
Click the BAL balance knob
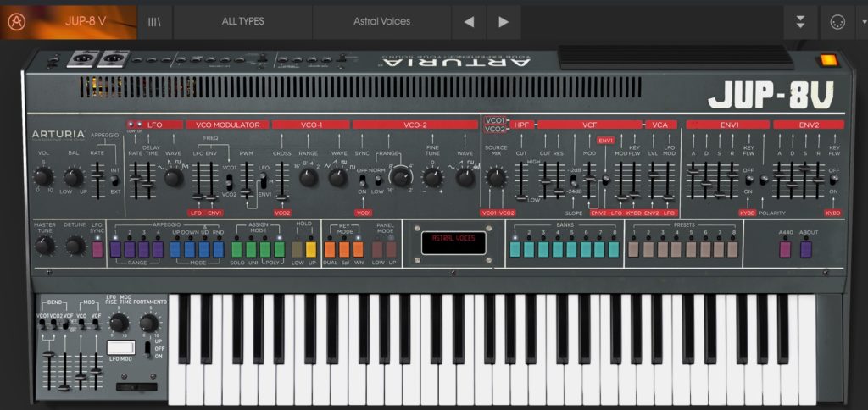pyautogui.click(x=74, y=177)
